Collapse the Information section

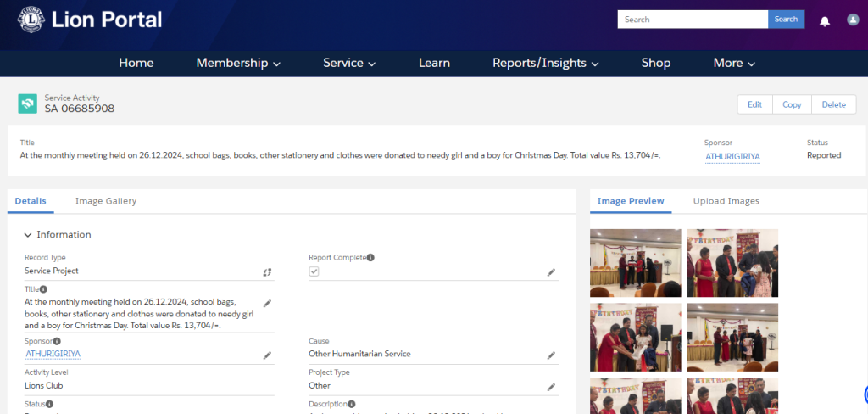[x=28, y=235]
